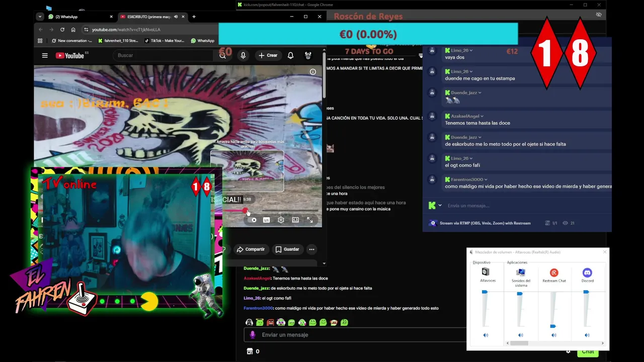Mute Restream Chat in volume mixer
Screen dimensions: 644x362
click(553, 335)
